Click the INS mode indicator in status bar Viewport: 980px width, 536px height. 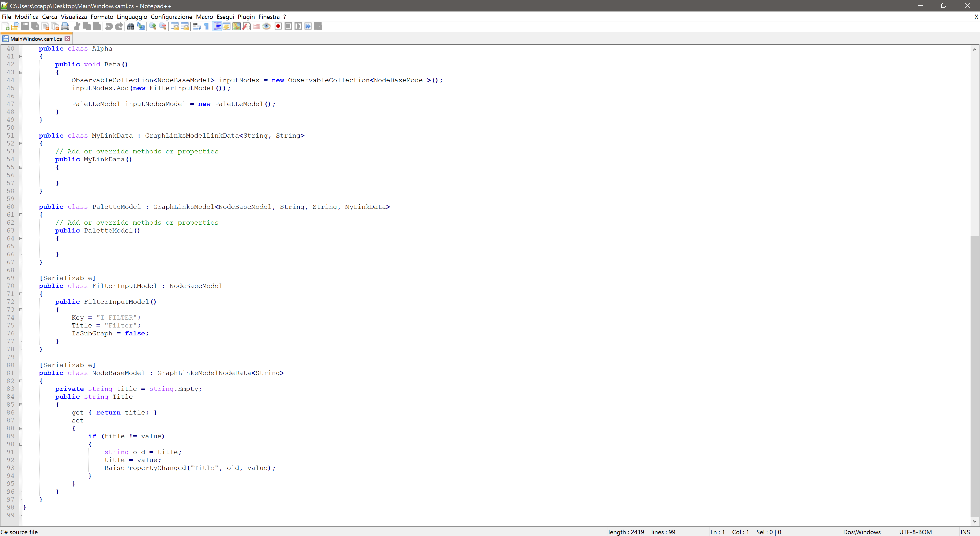(965, 532)
